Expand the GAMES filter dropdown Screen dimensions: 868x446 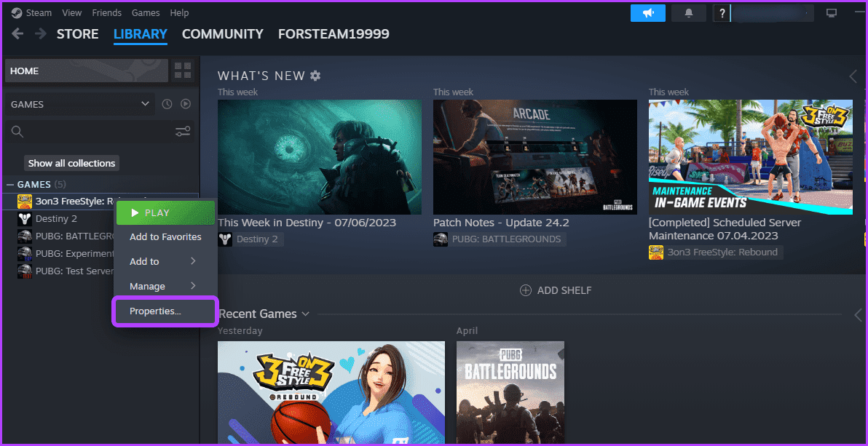[81, 104]
